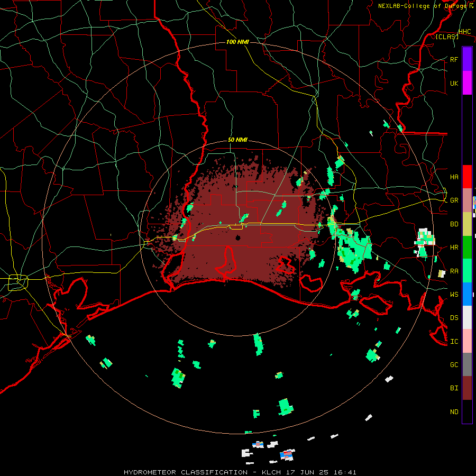Click the BI legend label
Image resolution: width=476 pixels, height=476 pixels.
(x=454, y=388)
